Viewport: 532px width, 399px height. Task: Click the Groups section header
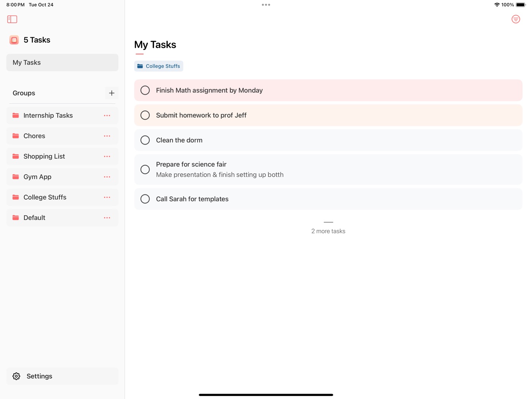tap(24, 93)
